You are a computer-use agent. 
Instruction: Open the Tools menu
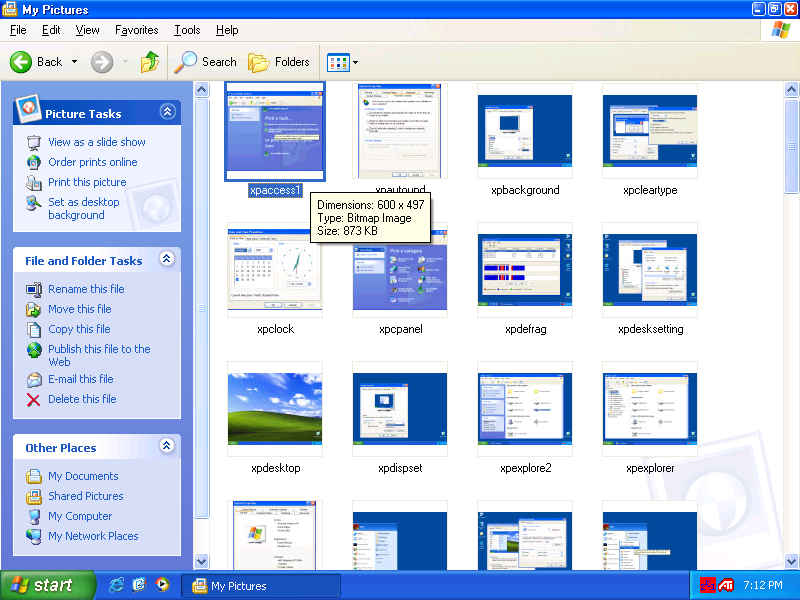(187, 30)
